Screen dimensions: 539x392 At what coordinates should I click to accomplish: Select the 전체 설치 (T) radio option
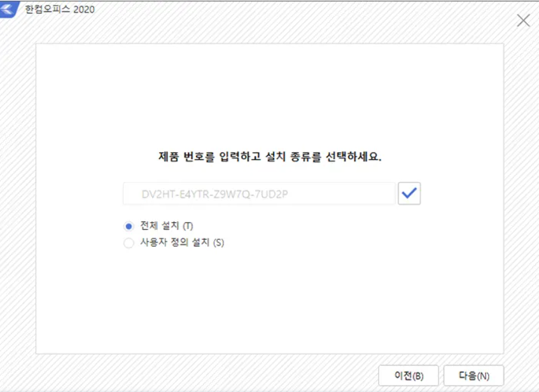pyautogui.click(x=129, y=227)
